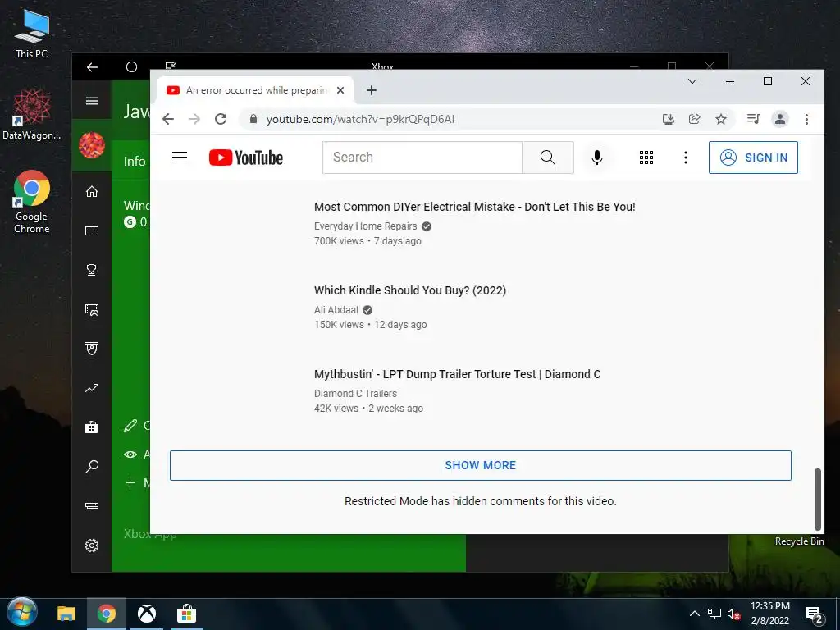Open Achievements trophy in Xbox sidebar

[92, 270]
